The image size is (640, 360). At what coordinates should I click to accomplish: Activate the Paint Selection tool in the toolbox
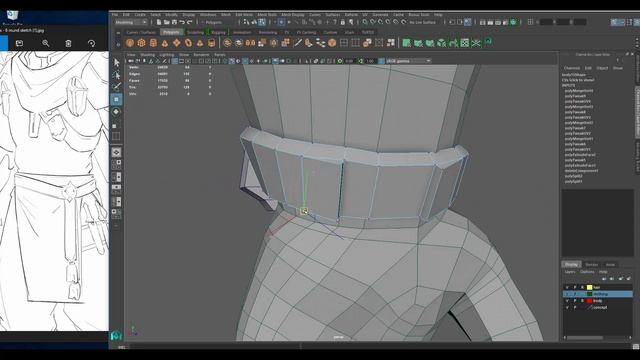[x=116, y=87]
